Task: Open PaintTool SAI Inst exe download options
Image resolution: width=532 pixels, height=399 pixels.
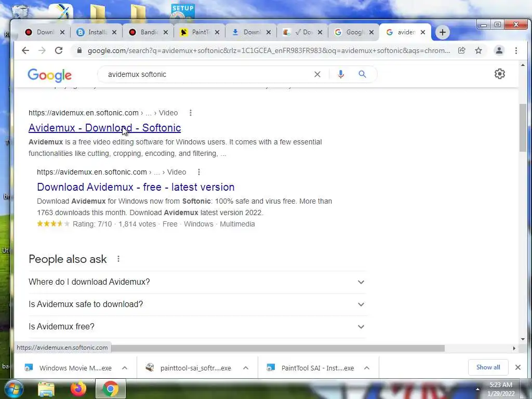Action: [x=366, y=368]
